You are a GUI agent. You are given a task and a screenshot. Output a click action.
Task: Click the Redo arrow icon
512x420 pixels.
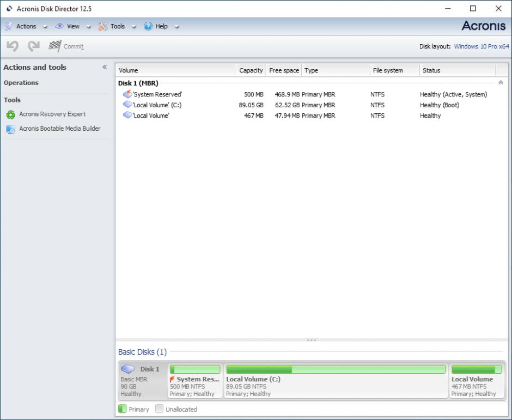34,46
